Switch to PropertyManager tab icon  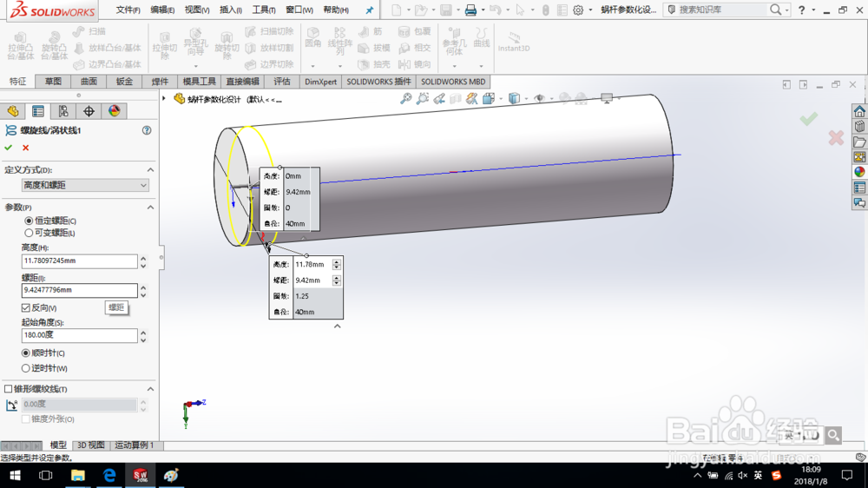pyautogui.click(x=38, y=111)
